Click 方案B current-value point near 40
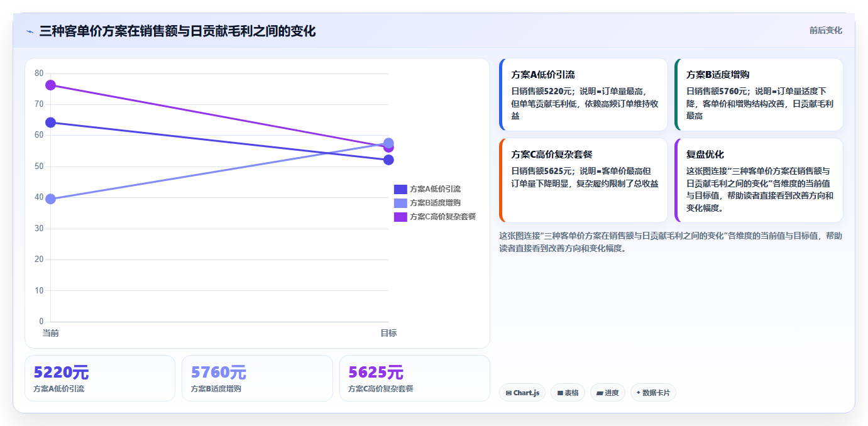 (51, 199)
